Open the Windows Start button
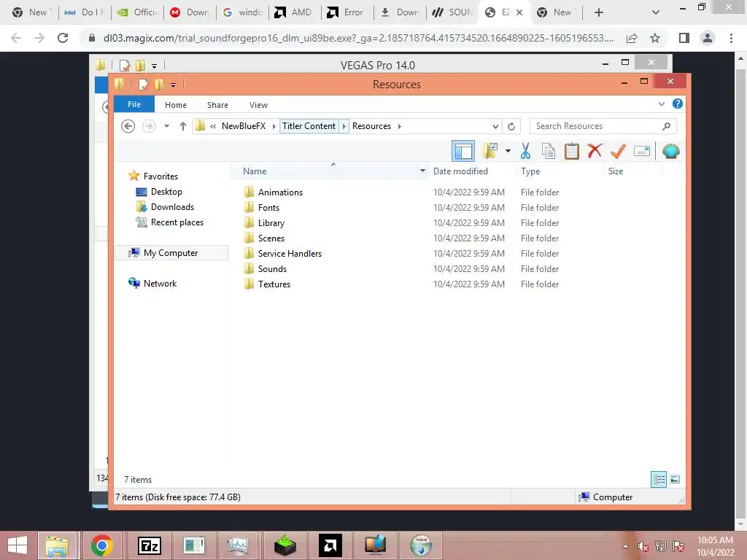This screenshot has height=560, width=747. [18, 545]
